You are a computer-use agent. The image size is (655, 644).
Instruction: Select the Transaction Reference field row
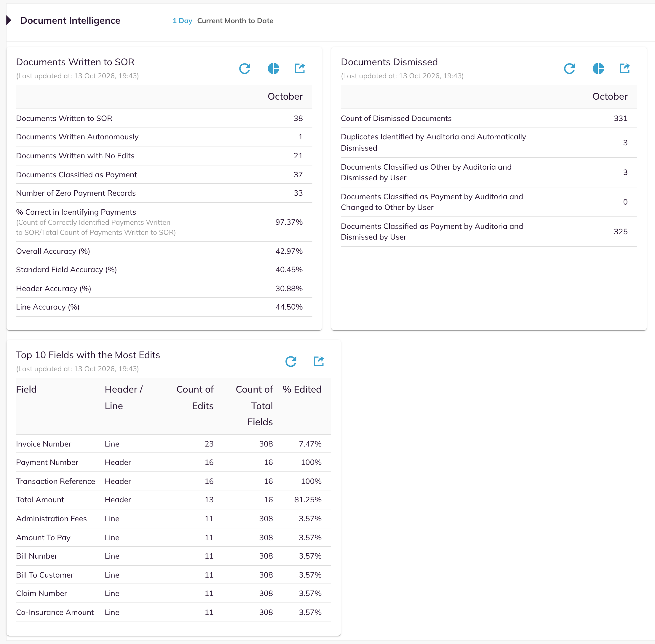[x=173, y=481]
